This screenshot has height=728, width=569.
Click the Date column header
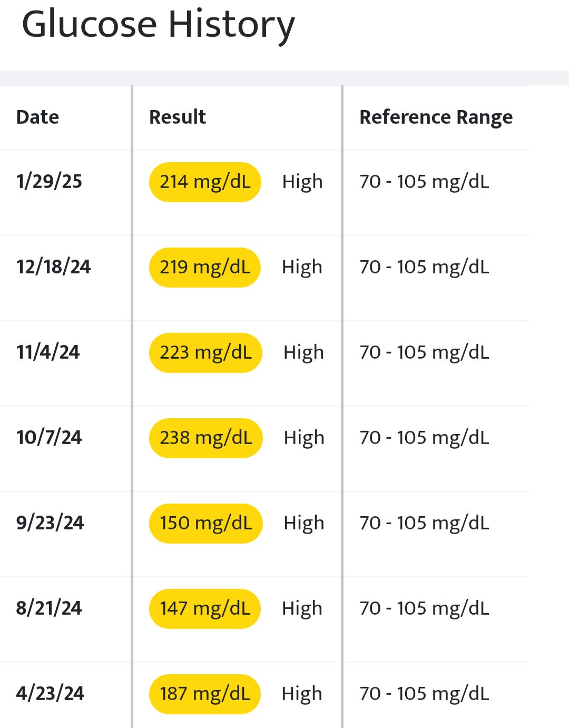pos(37,117)
